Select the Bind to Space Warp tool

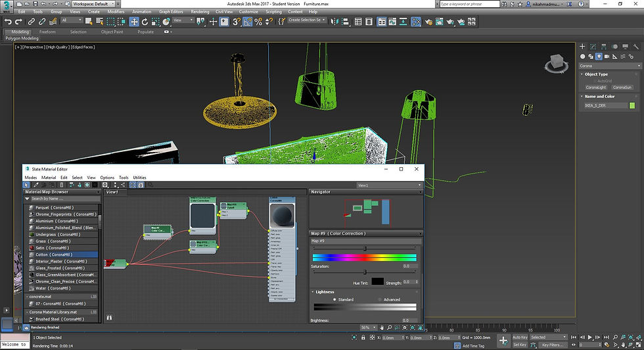[x=53, y=22]
